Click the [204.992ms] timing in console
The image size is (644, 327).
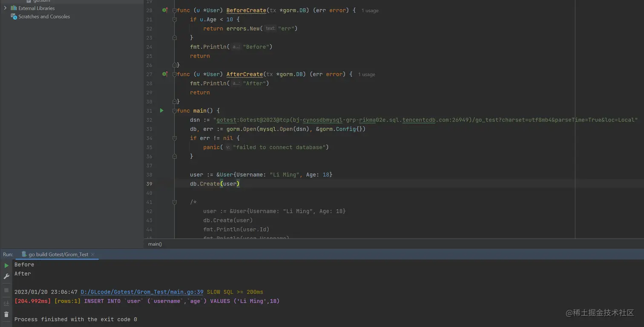(x=32, y=301)
